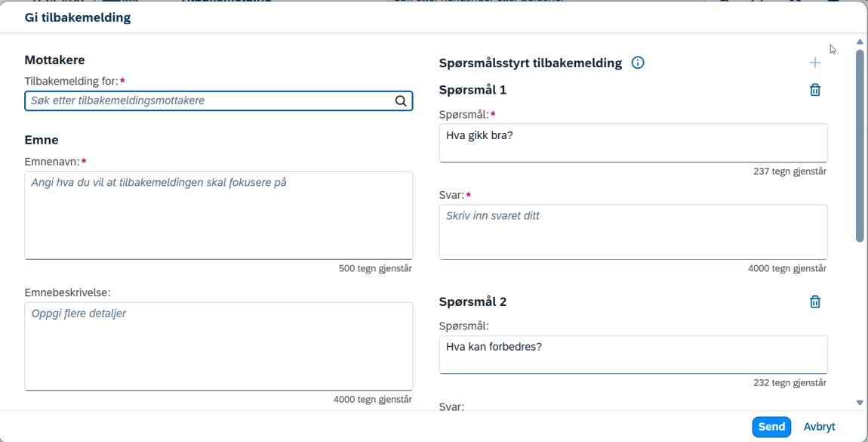Click the '232 tegn gjenstår' counter
The width and height of the screenshot is (868, 442).
point(790,383)
